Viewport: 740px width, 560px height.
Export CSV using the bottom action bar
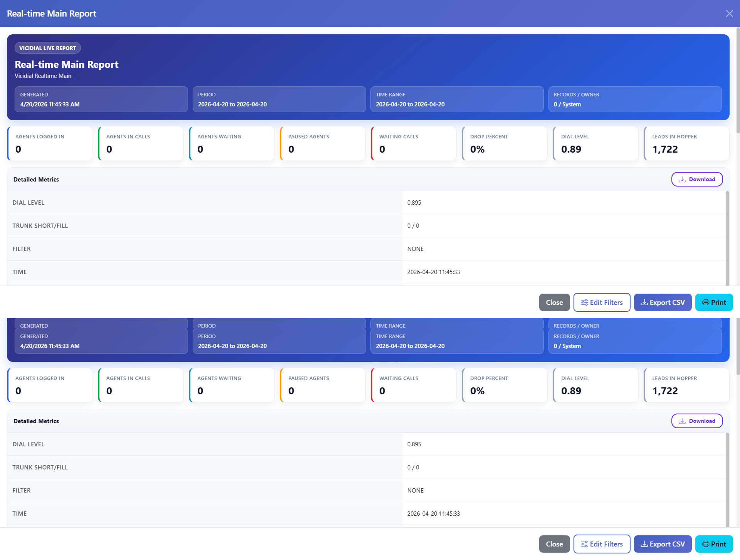pyautogui.click(x=663, y=544)
